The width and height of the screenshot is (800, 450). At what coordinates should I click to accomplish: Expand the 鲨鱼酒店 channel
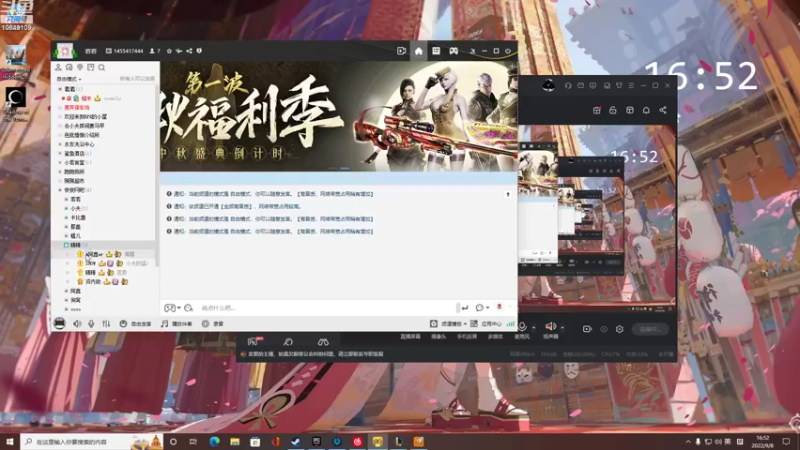(x=60, y=153)
